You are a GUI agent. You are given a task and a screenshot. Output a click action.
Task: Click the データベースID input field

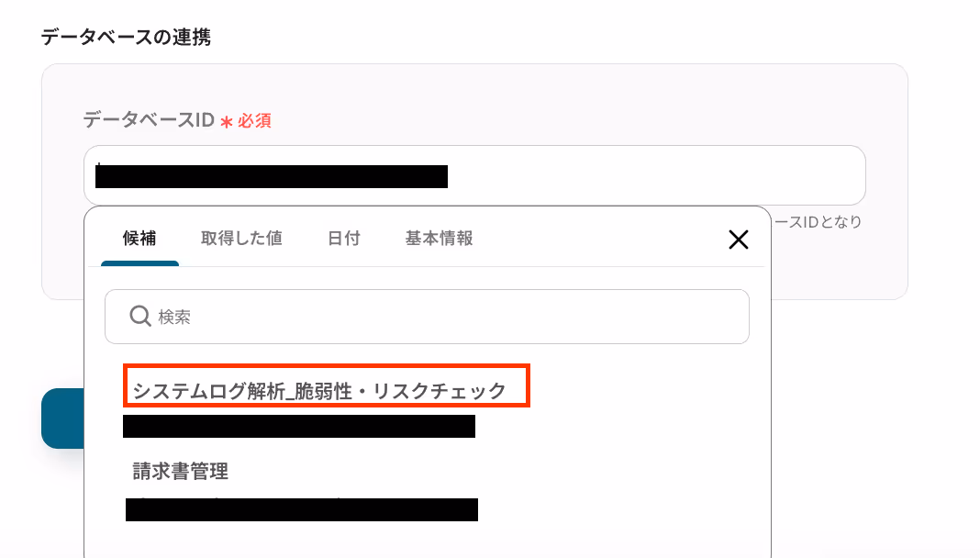click(x=474, y=175)
